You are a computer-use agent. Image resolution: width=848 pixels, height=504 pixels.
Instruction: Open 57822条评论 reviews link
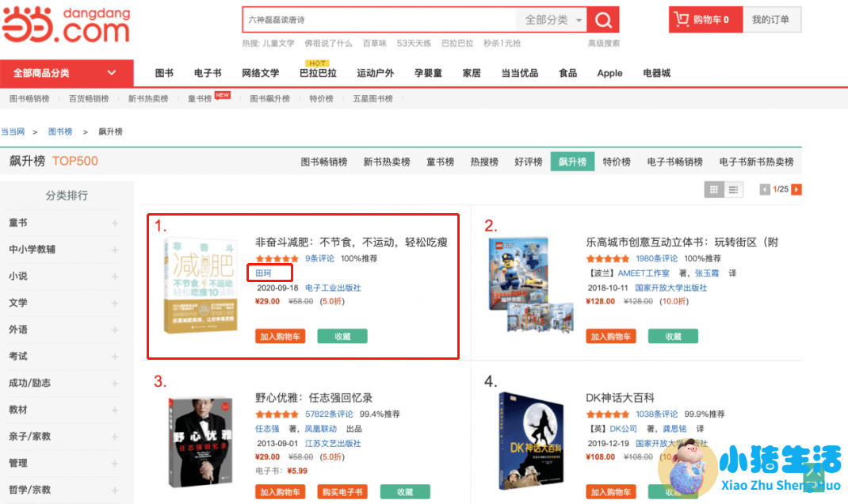point(329,414)
